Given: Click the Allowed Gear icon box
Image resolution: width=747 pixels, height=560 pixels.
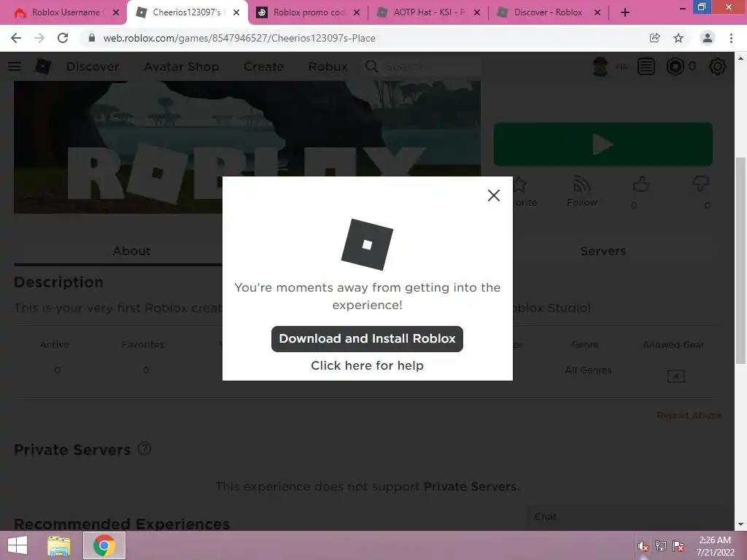Looking at the screenshot, I should pyautogui.click(x=676, y=376).
